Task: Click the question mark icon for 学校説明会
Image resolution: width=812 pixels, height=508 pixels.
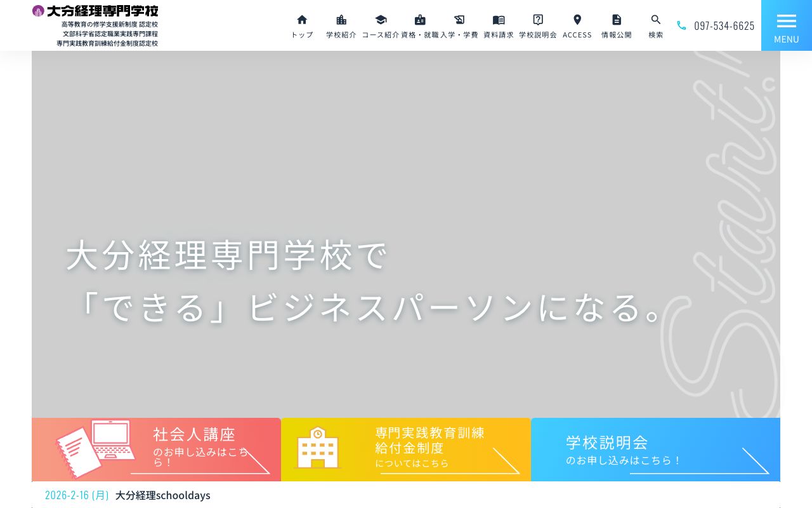Action: pos(537,20)
